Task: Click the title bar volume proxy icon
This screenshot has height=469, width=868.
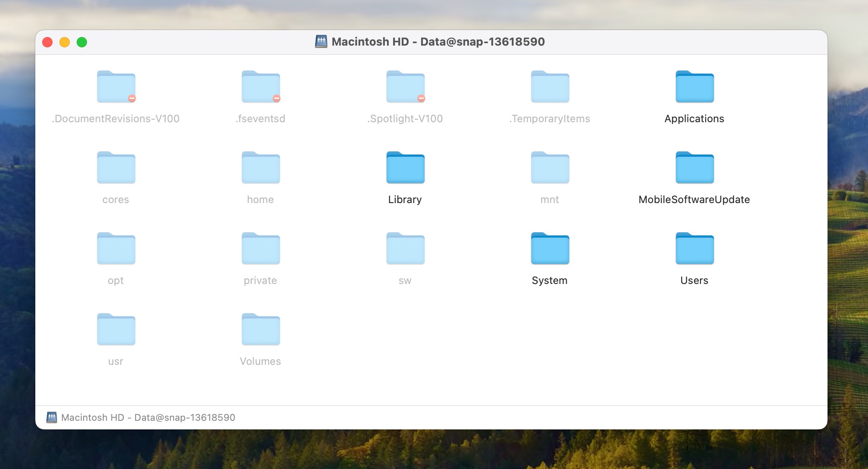Action: [321, 42]
